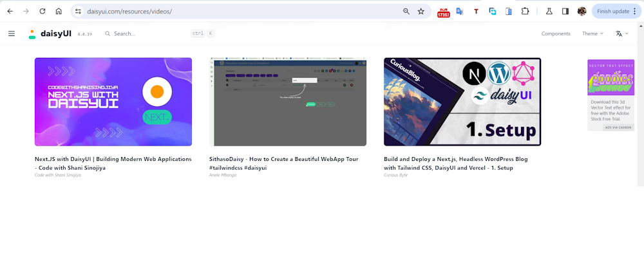The height and width of the screenshot is (271, 644).
Task: Click the ADS VIA CARBON label
Action: [618, 127]
